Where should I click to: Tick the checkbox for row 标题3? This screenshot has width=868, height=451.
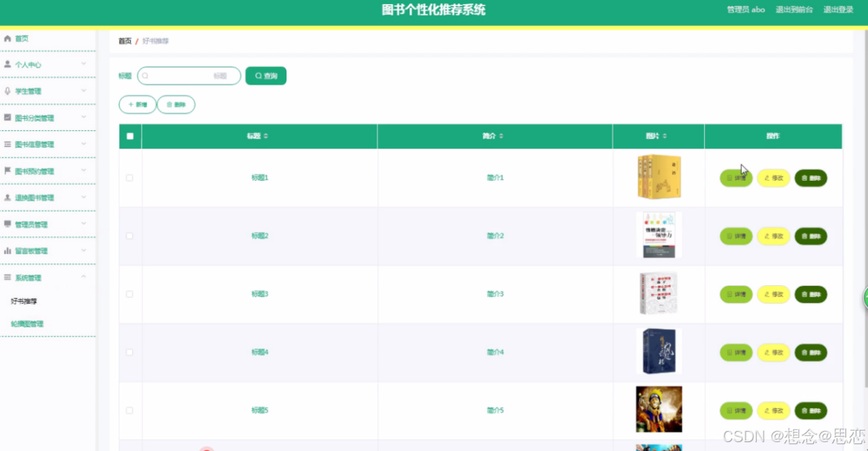tap(130, 294)
